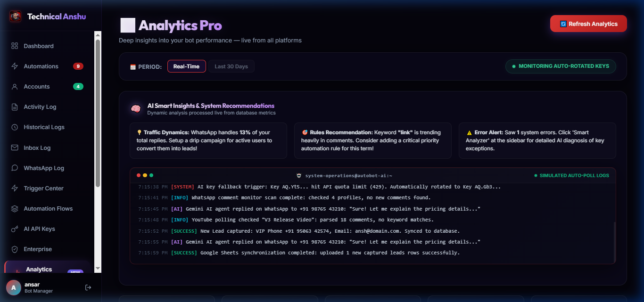Click the bot icon in terminal title
The height and width of the screenshot is (302, 644).
pos(299,175)
